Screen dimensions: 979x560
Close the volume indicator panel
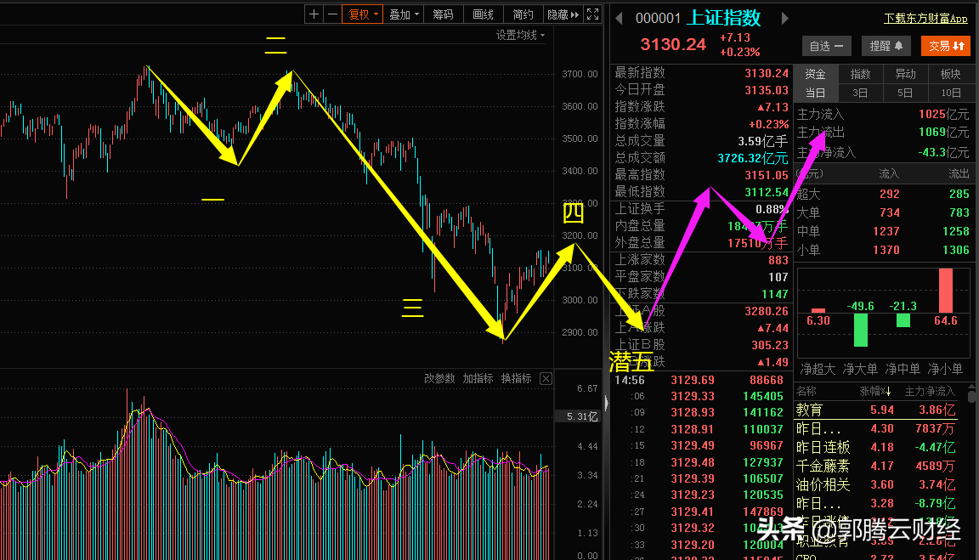pyautogui.click(x=546, y=378)
